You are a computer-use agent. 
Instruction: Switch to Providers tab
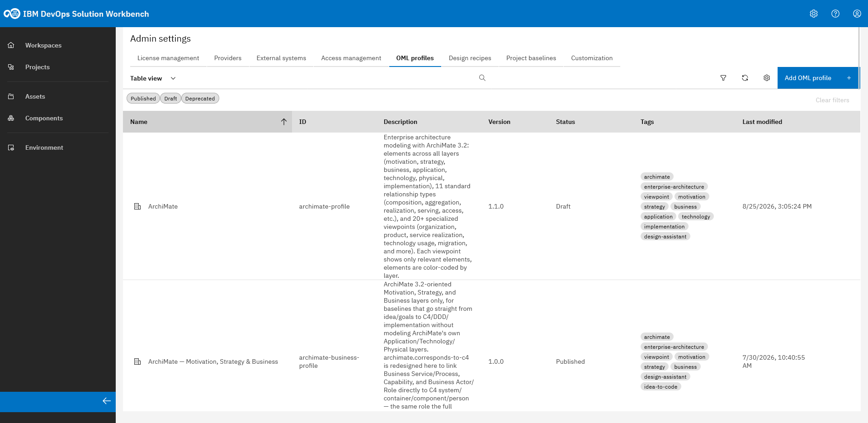coord(228,58)
